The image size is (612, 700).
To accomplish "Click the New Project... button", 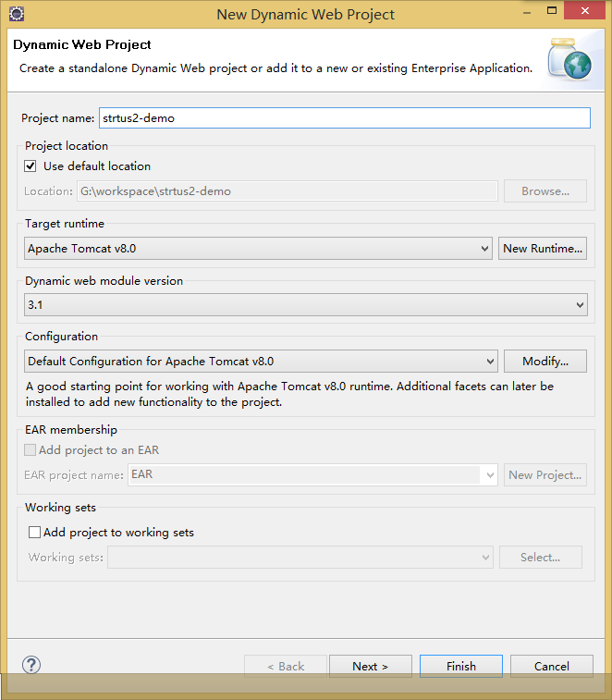I will pyautogui.click(x=545, y=474).
